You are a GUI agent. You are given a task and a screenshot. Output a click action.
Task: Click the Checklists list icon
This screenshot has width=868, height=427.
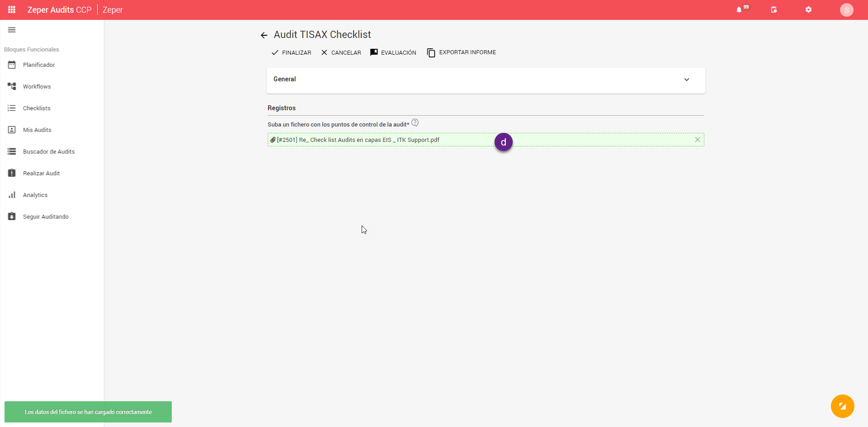click(x=12, y=108)
